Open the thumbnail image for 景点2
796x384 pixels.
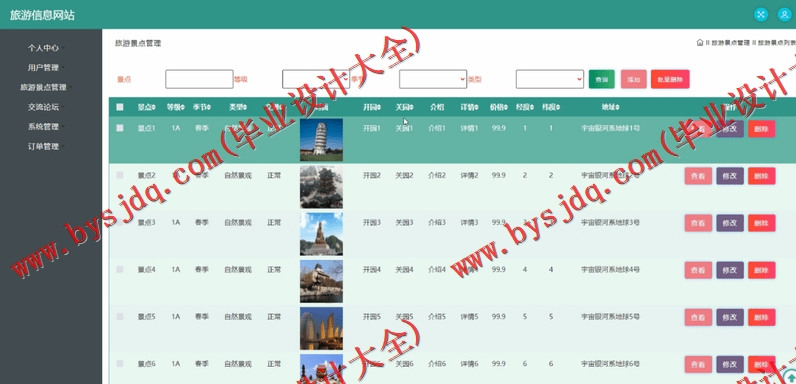321,187
